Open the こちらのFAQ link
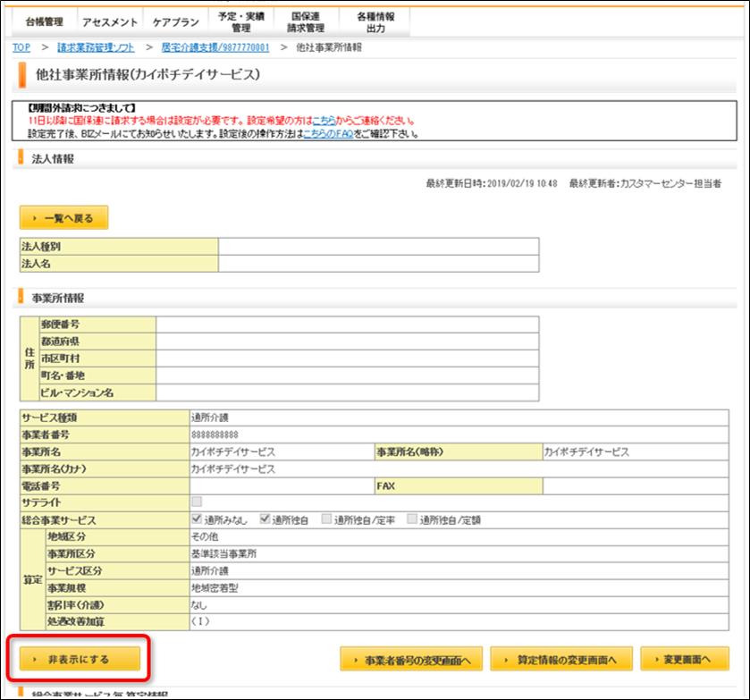Viewport: 750px width, 700px height. 329,134
